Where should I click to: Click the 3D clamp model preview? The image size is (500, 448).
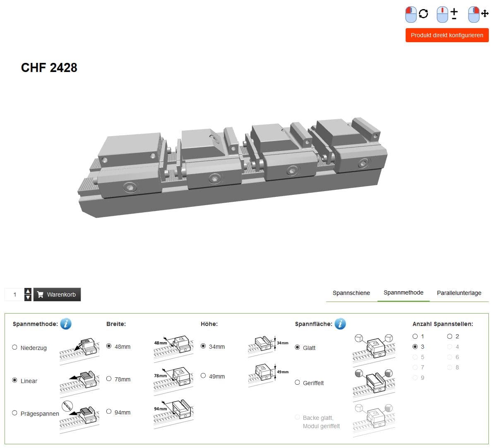click(x=233, y=168)
